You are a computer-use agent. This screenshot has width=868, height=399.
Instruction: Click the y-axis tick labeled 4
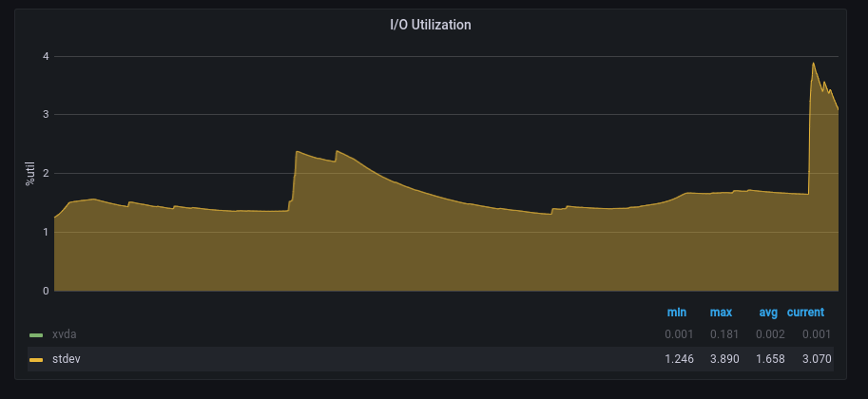45,56
